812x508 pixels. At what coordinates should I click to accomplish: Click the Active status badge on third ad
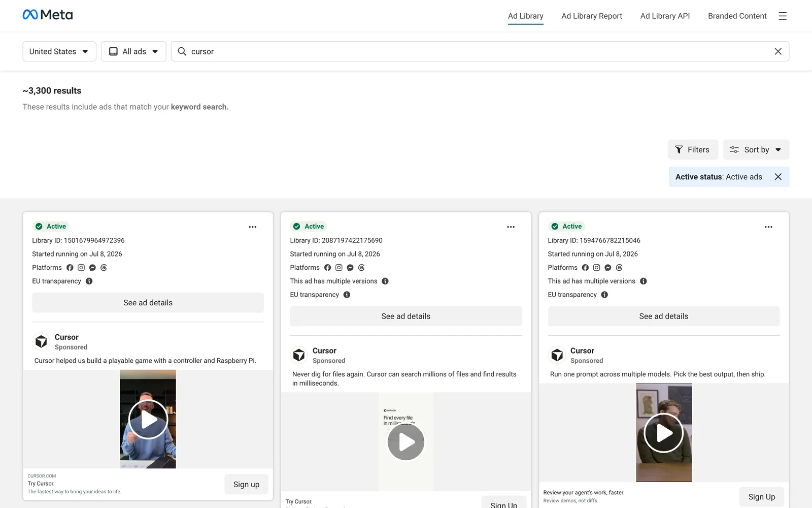pyautogui.click(x=567, y=227)
